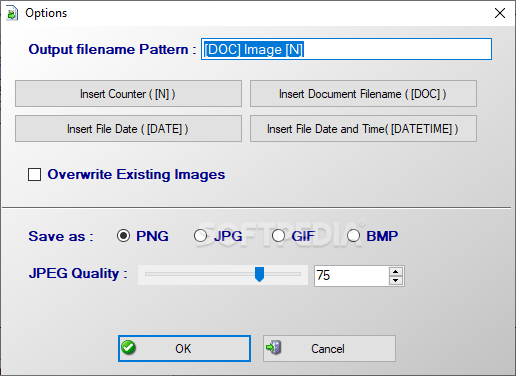Click Insert File Date ( [DATE] ) button

tap(128, 129)
